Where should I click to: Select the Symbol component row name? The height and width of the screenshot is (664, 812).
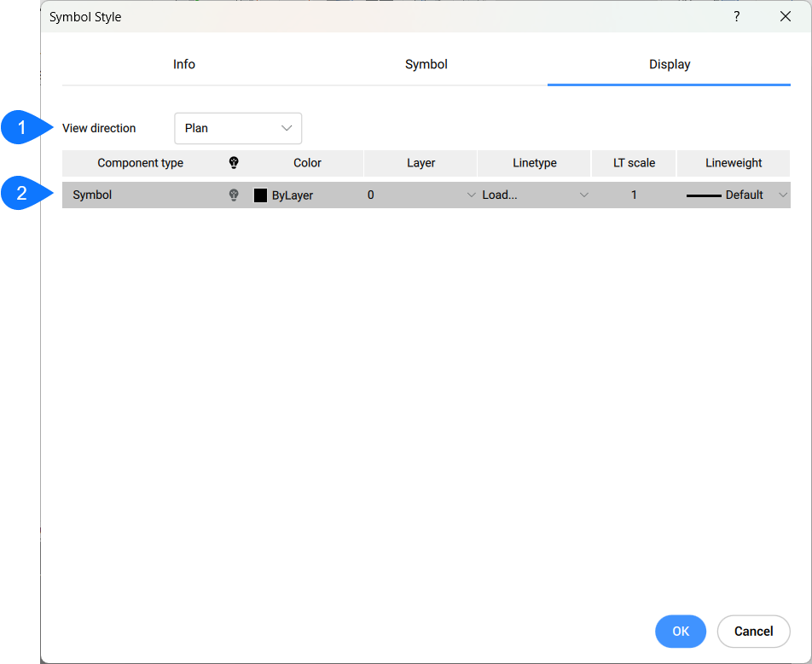(92, 195)
